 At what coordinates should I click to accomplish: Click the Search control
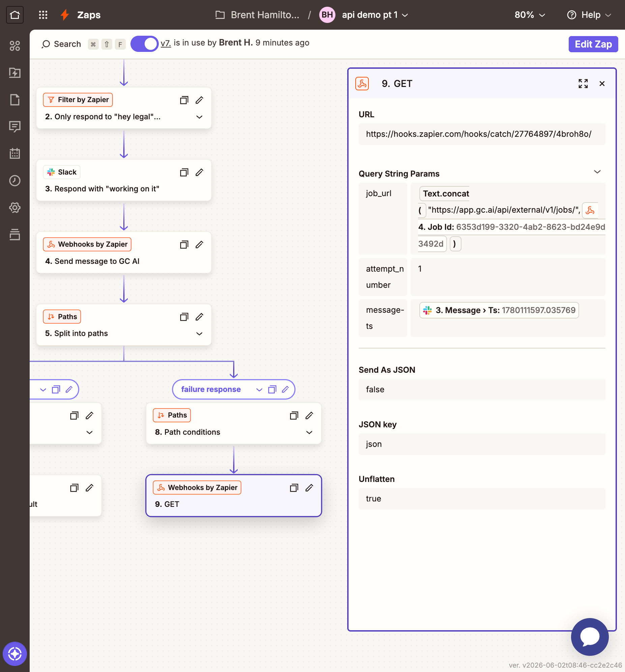coord(61,44)
